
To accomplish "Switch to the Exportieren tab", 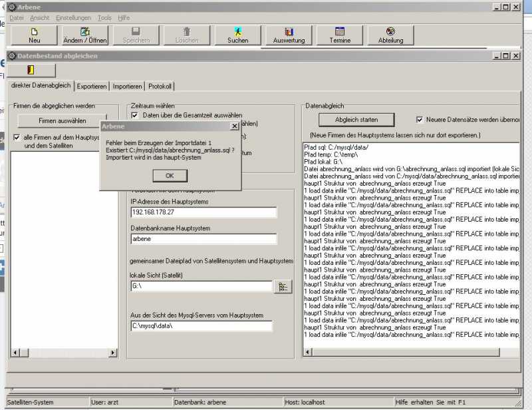I will click(x=92, y=87).
